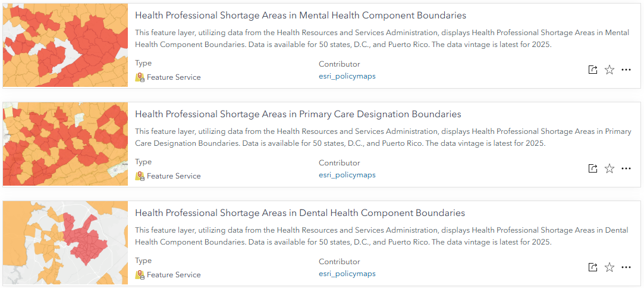Click the Dental Health layer map thumbnail

[x=65, y=243]
